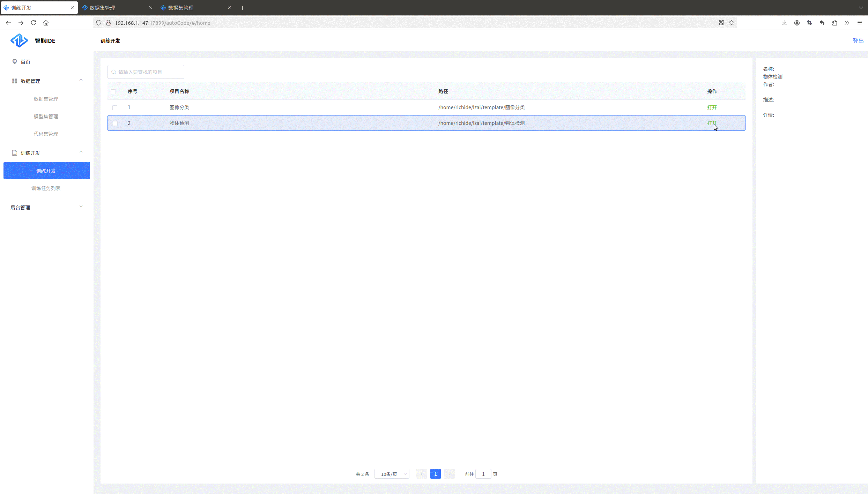Click the 路径 column header
The width and height of the screenshot is (868, 494).
pyautogui.click(x=443, y=91)
